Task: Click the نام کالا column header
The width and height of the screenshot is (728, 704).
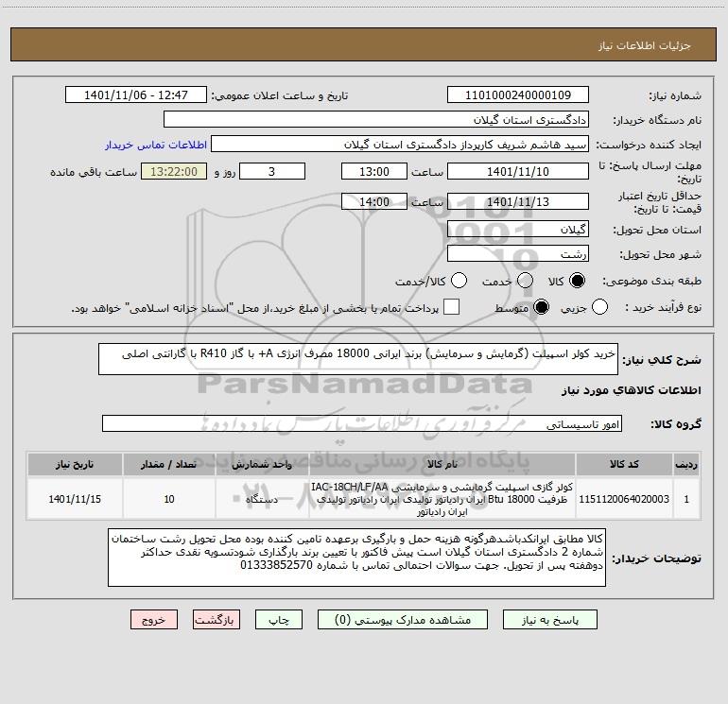Action: [x=442, y=465]
